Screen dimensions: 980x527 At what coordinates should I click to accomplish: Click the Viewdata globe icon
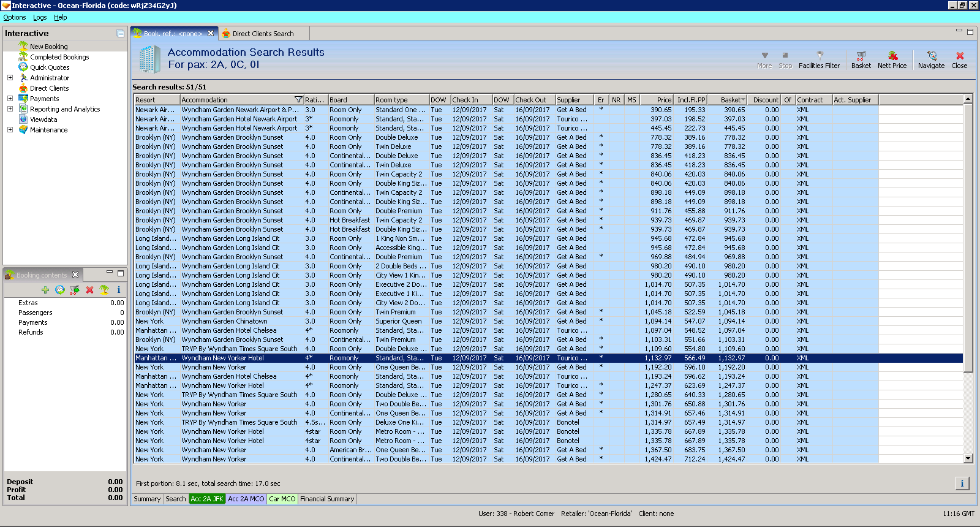click(x=23, y=119)
